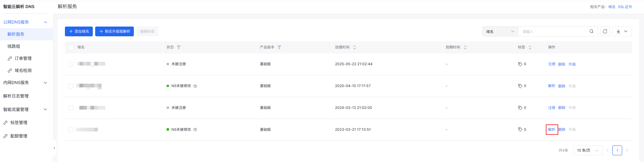Click help icon beside NS未被修改 in 2023-03-21 row
Screen dimensions: 644x162
[195, 130]
